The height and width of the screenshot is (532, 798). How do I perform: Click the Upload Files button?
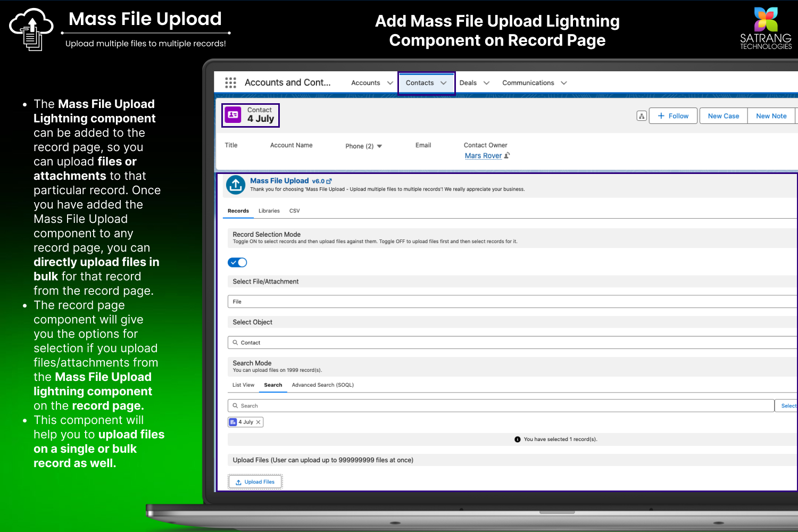click(x=255, y=482)
